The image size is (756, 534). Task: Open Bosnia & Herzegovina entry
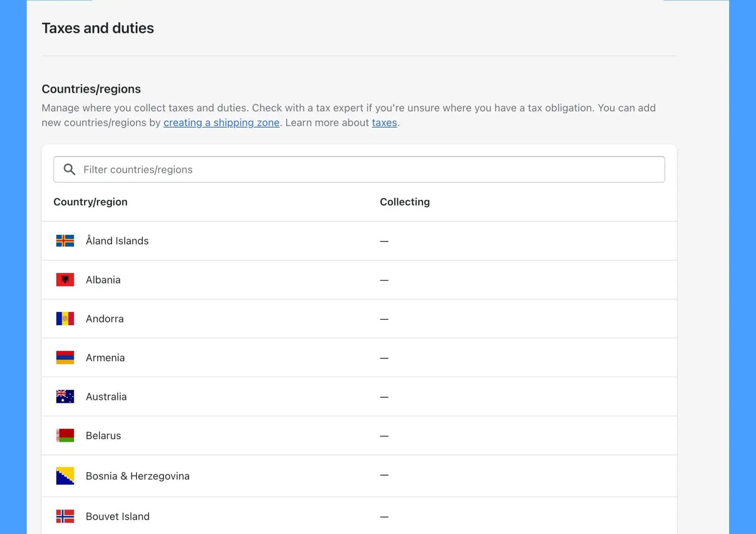137,476
